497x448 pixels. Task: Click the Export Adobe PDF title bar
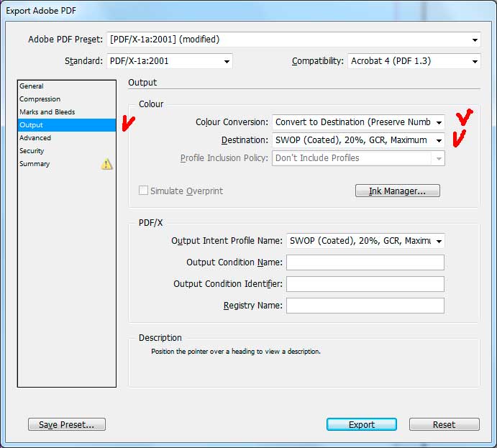point(249,11)
